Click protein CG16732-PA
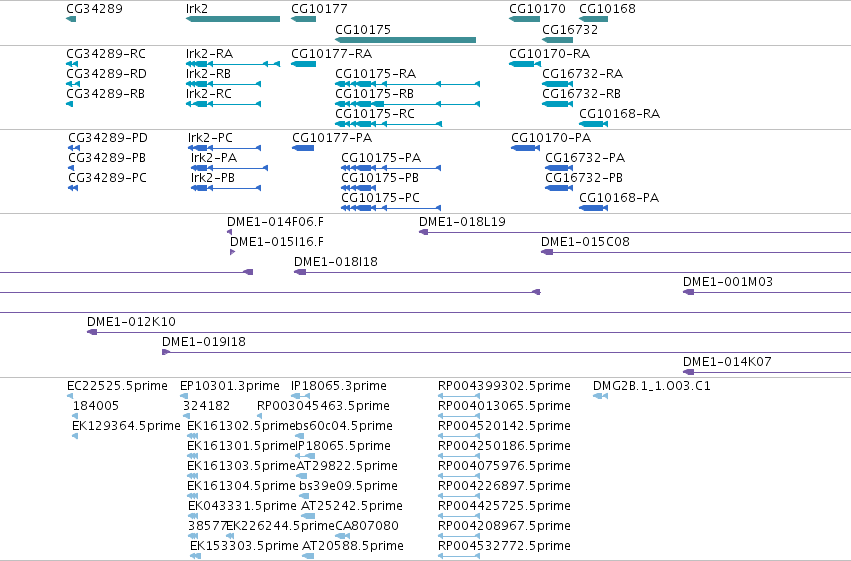This screenshot has height=561, width=851. coord(585,158)
